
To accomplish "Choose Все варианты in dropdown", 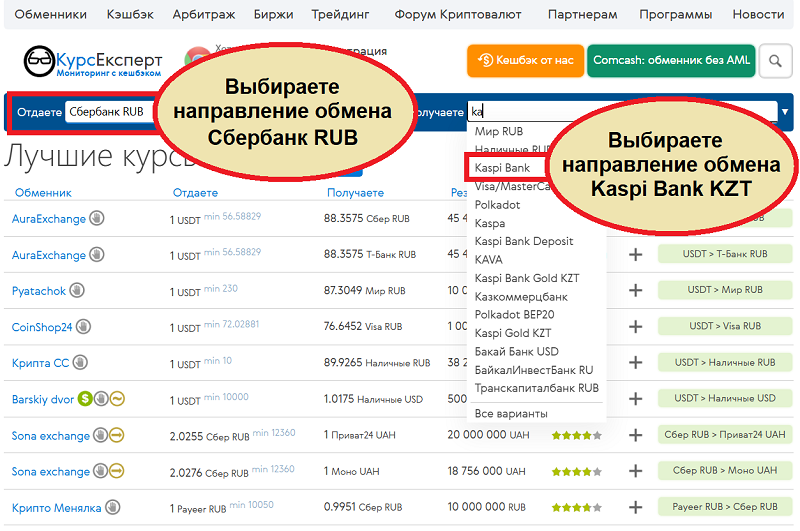I will click(511, 414).
